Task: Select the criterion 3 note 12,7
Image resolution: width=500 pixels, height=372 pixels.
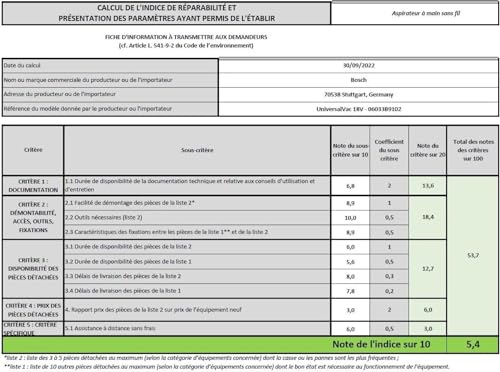Action: (x=428, y=269)
